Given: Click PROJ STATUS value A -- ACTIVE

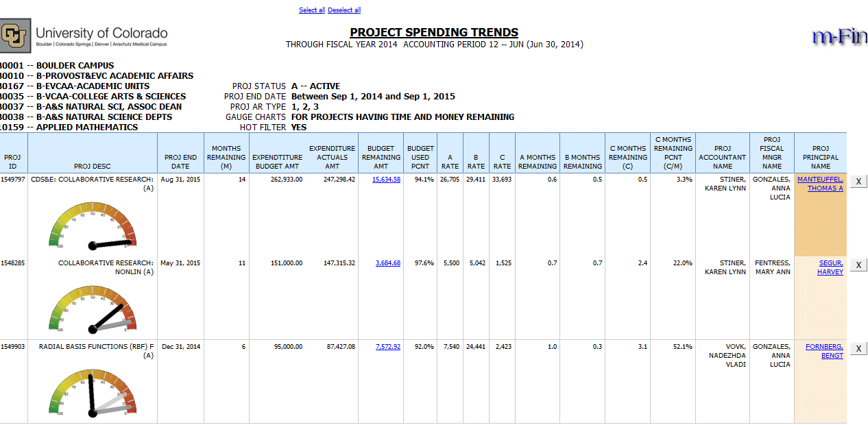Looking at the screenshot, I should [315, 86].
